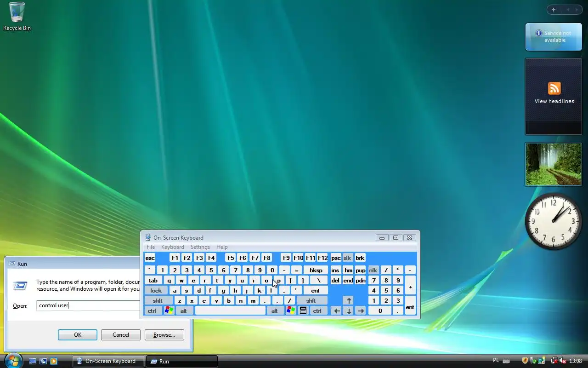Click the del key

point(335,280)
